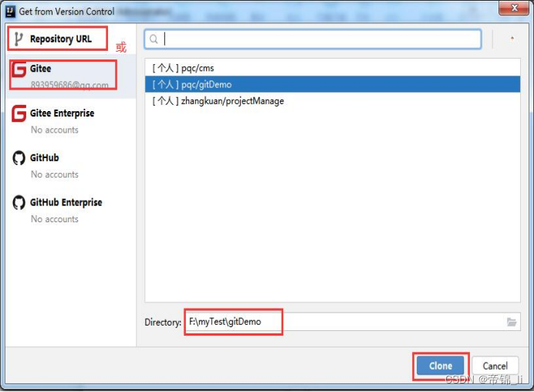Viewport: 534px width, 392px height.
Task: Click 'No accounts' under GitHub
Action: coord(55,174)
